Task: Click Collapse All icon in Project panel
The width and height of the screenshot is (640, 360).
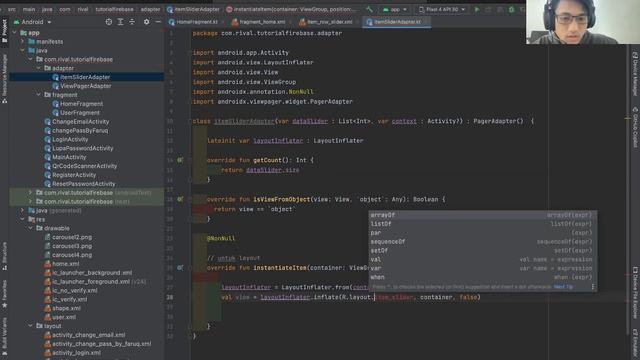Action: point(132,22)
